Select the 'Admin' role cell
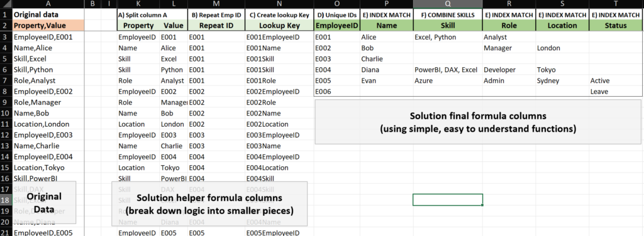 tap(509, 81)
